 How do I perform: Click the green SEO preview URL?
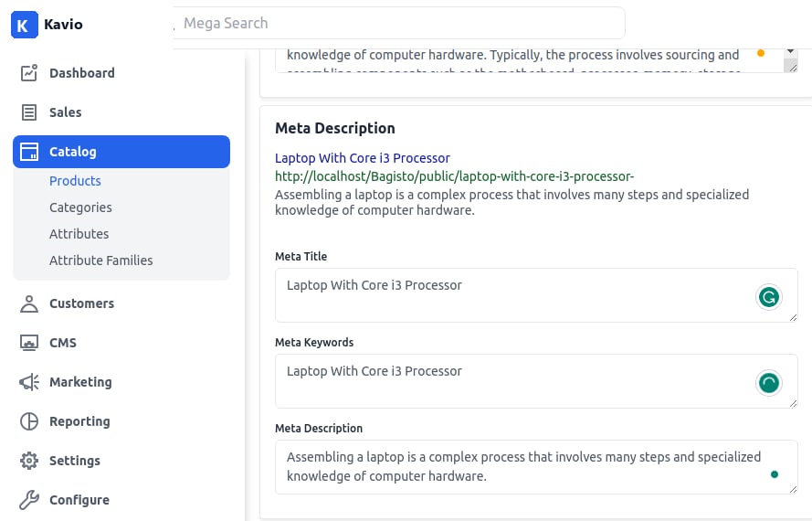(454, 176)
